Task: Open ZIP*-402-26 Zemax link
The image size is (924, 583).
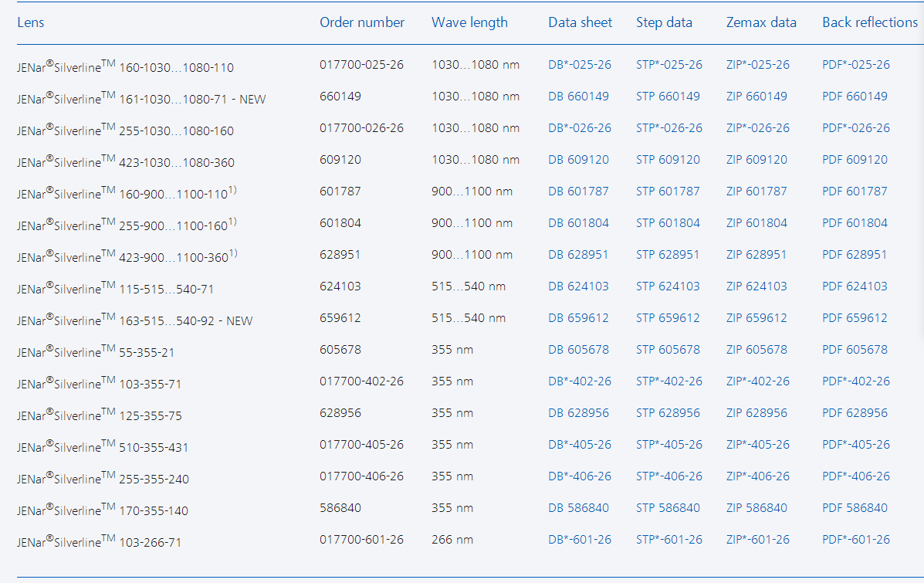Action: (x=757, y=381)
